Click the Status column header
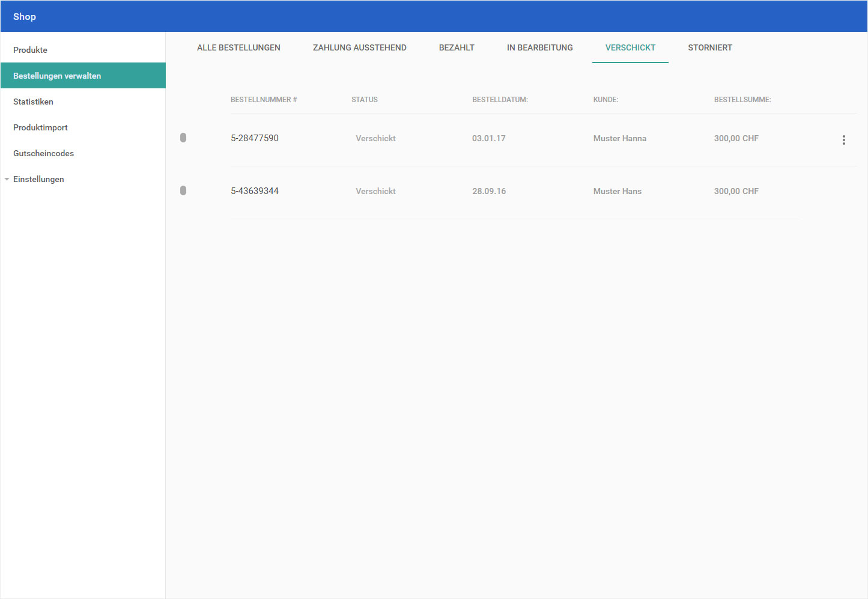 365,100
